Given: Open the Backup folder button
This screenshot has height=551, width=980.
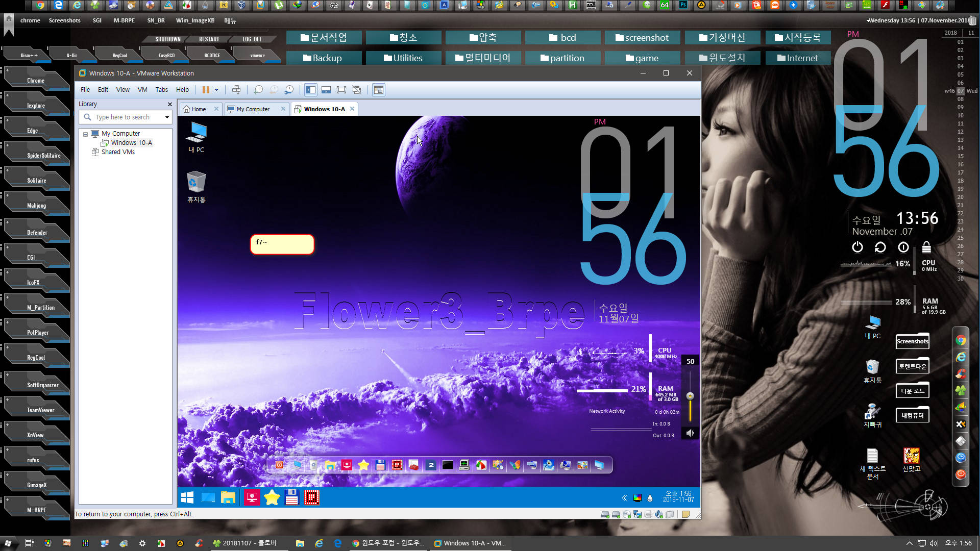Looking at the screenshot, I should coord(324,58).
